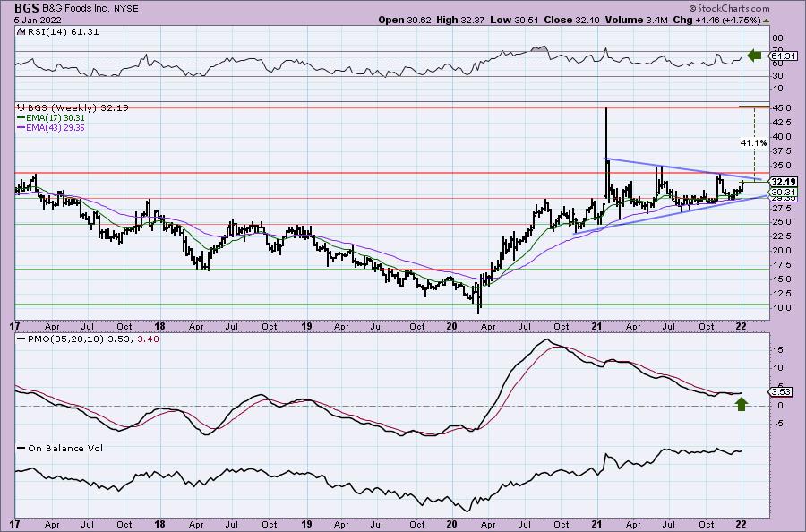Click the PMO(35,20,10) 3.53, 3.40 label
The image size is (806, 532).
(93, 339)
